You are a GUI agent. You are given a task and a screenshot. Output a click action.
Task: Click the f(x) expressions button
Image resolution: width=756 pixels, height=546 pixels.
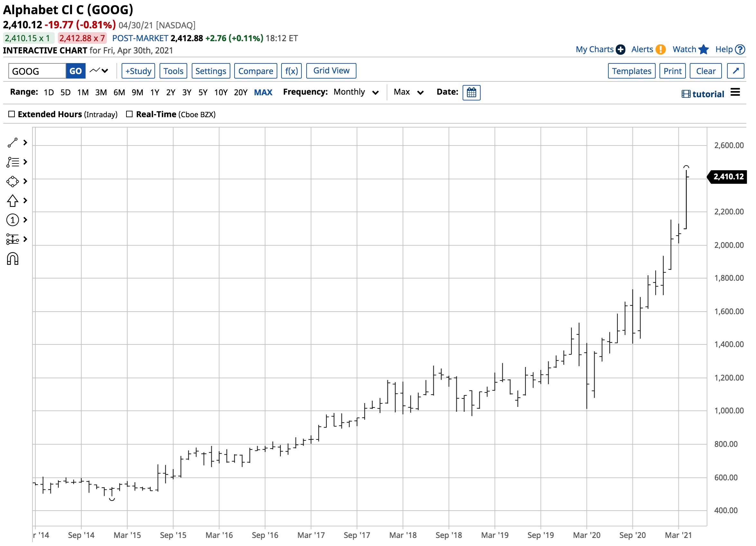(292, 71)
